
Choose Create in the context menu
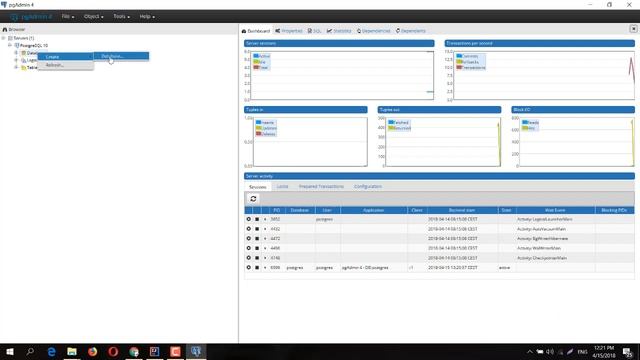coord(65,57)
